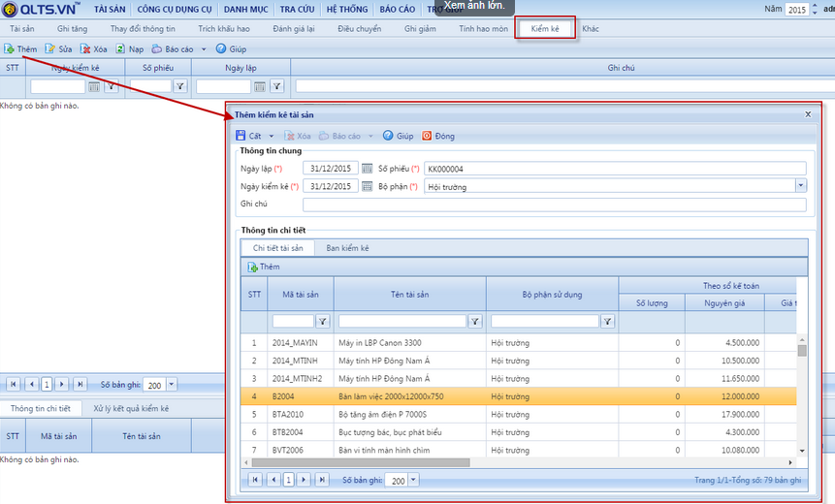Select Chi tiết tài sản tab
Screen dimensions: 835x504
(277, 248)
